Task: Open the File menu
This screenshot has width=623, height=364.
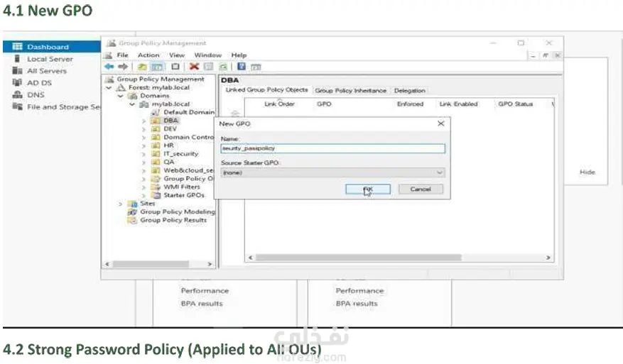Action: point(122,55)
